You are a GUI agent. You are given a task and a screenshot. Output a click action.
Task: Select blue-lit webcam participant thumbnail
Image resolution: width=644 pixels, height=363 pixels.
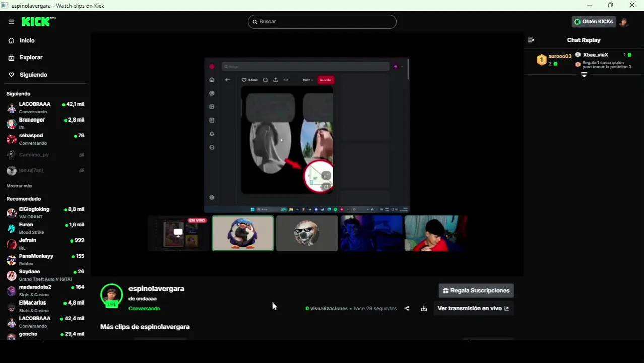click(371, 233)
